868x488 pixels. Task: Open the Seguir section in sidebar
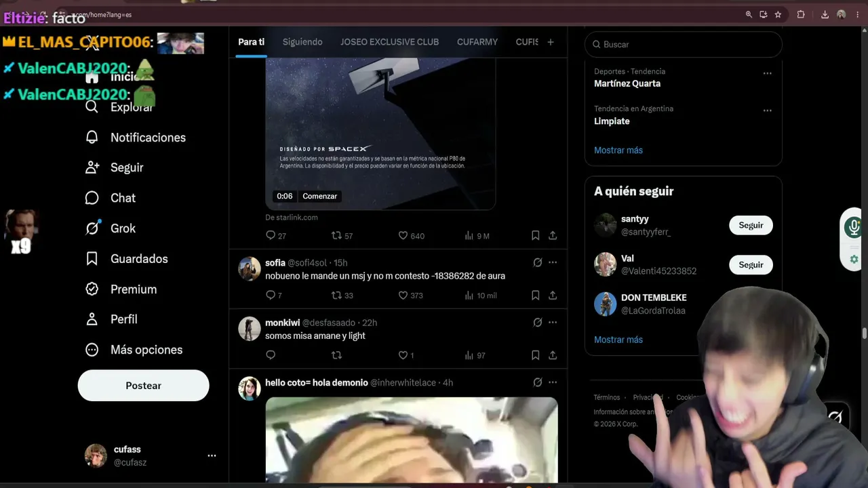click(x=115, y=167)
